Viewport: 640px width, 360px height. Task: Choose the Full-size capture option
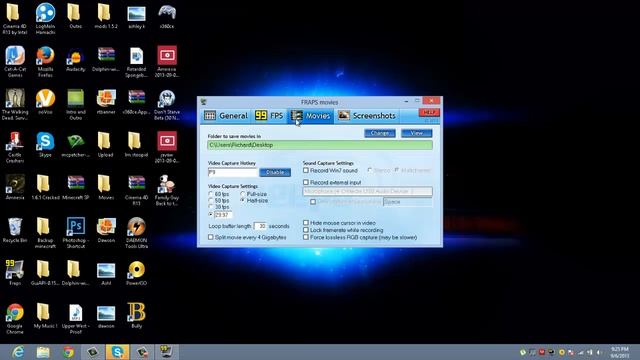tap(243, 194)
